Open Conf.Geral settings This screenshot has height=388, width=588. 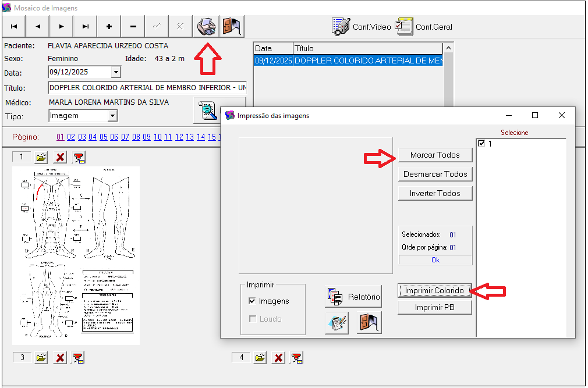pos(424,27)
